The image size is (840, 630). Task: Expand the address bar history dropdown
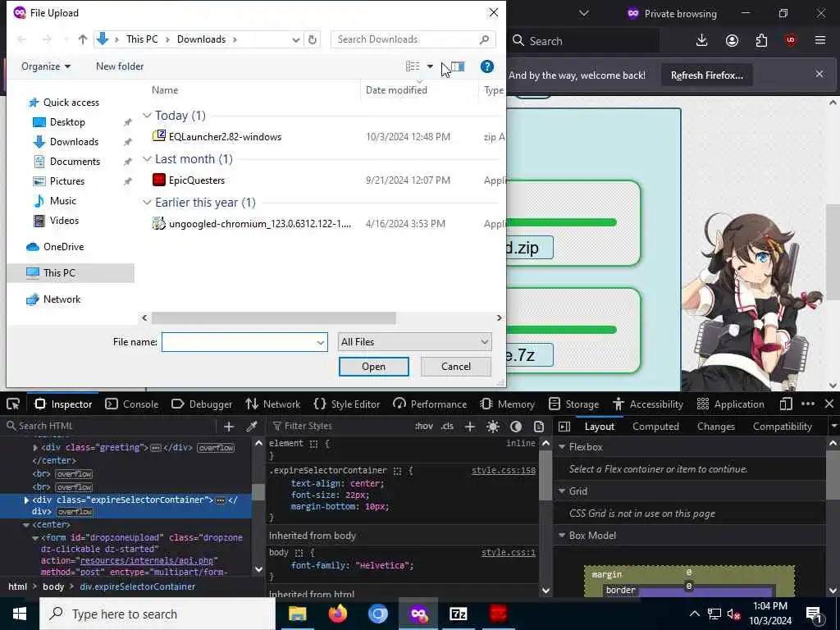point(295,39)
